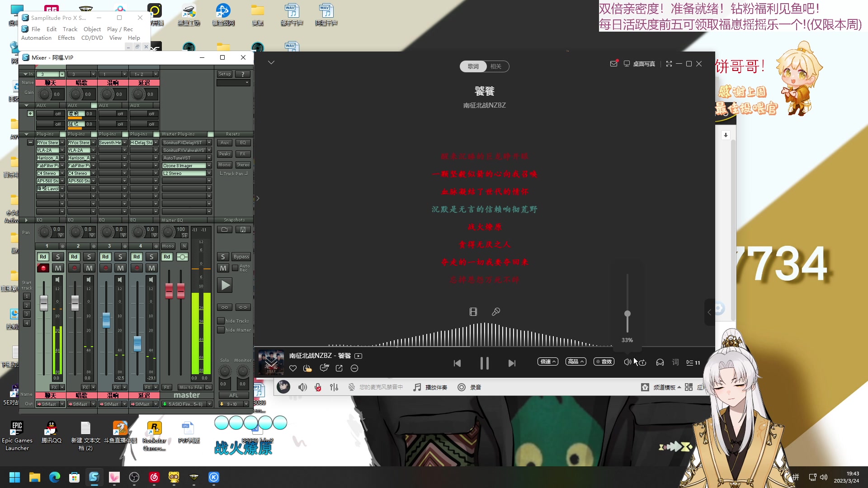This screenshot has width=868, height=488.
Task: Open the audio mixer sliders icon in streaming toolbar
Action: 334,387
